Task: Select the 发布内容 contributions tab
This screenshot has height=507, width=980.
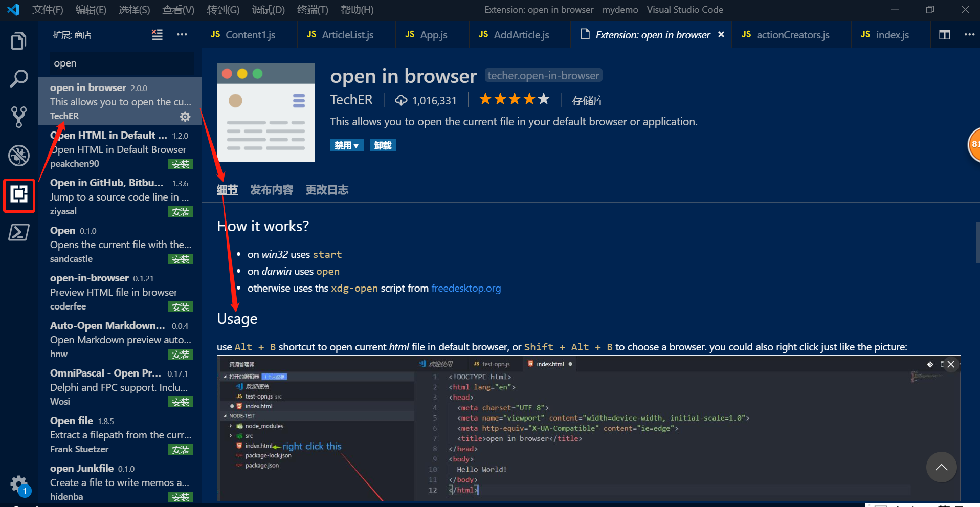Action: pos(272,190)
